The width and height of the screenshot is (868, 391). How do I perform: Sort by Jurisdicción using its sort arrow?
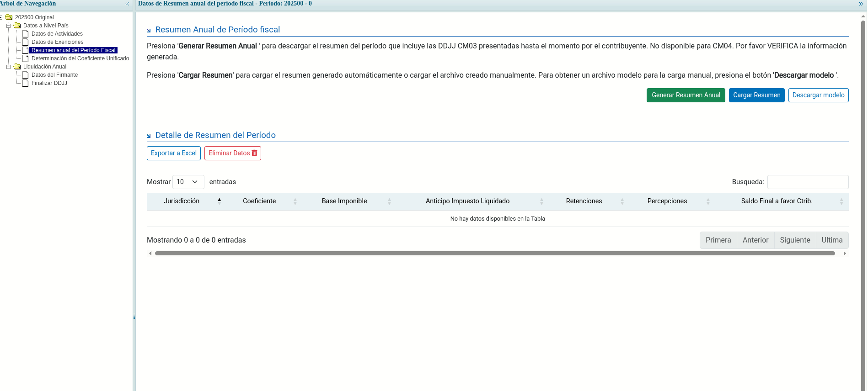pyautogui.click(x=220, y=201)
